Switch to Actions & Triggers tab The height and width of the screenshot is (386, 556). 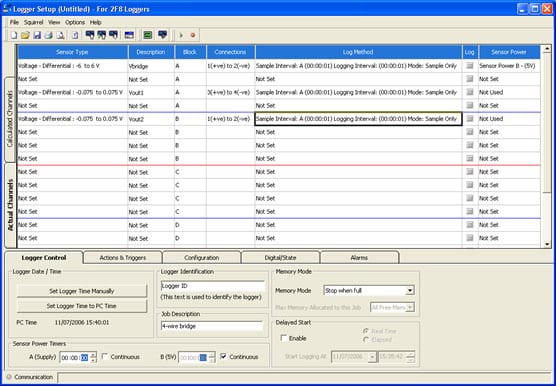pyautogui.click(x=123, y=258)
